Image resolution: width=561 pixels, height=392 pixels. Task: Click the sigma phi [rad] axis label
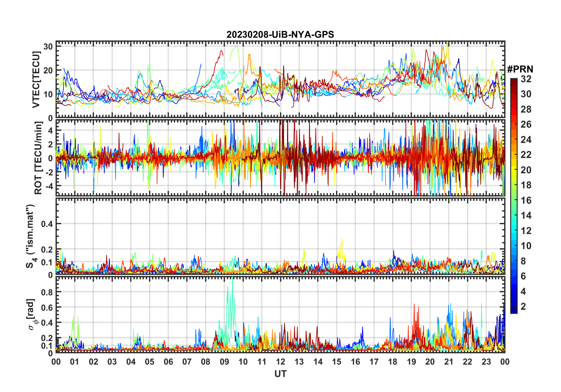tap(32, 314)
